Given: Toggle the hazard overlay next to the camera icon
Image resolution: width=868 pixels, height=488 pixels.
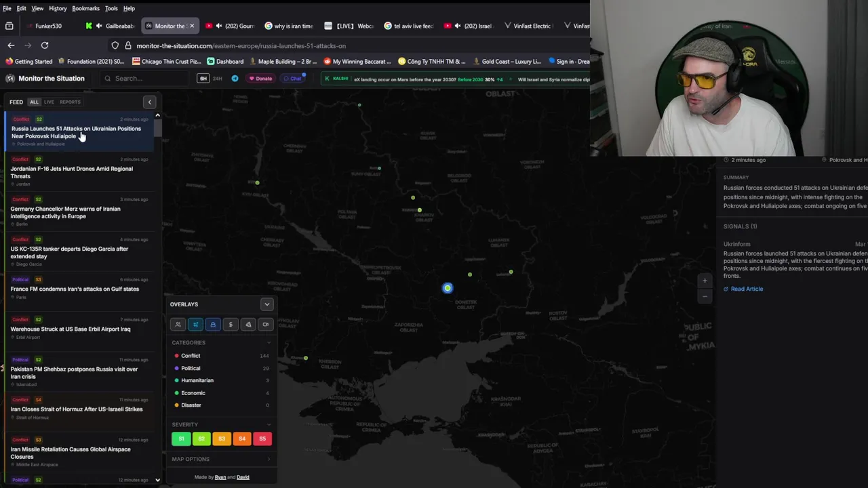Looking at the screenshot, I should [248, 325].
